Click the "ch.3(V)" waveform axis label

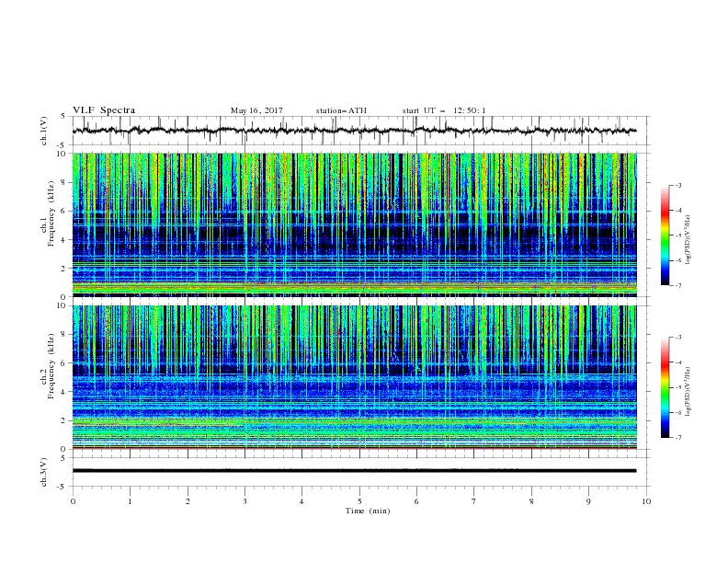click(x=44, y=472)
